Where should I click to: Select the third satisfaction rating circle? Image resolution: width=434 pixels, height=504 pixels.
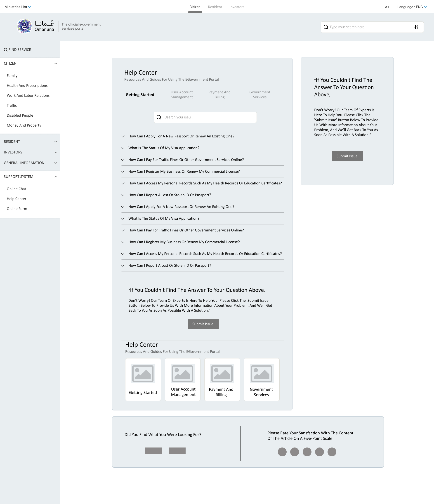pyautogui.click(x=307, y=452)
